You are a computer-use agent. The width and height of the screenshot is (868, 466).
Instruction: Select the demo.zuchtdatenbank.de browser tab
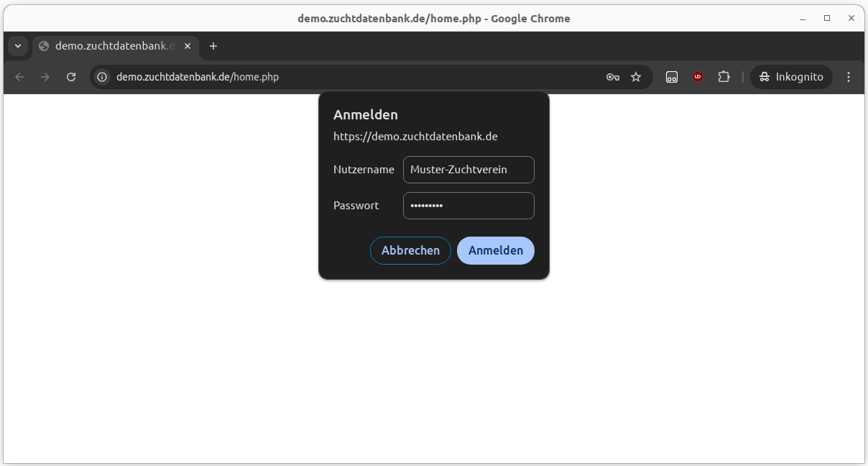[x=108, y=46]
